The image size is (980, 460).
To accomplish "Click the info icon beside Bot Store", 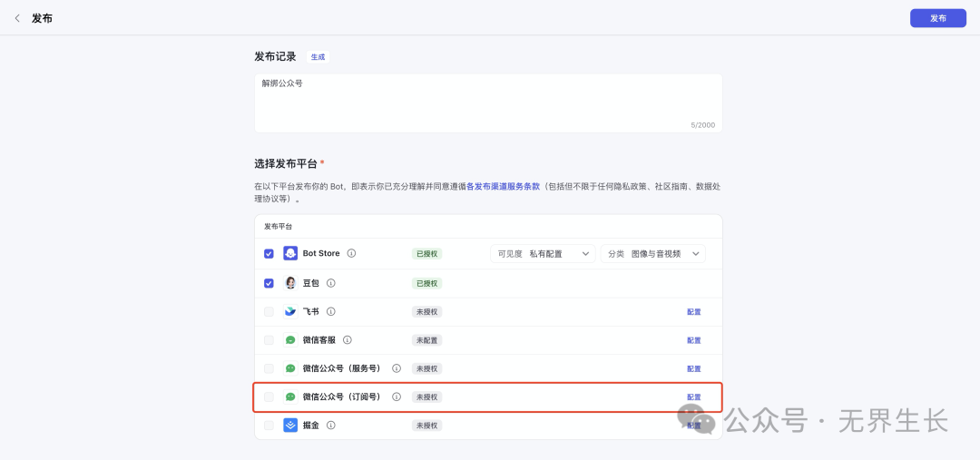I will (x=351, y=254).
